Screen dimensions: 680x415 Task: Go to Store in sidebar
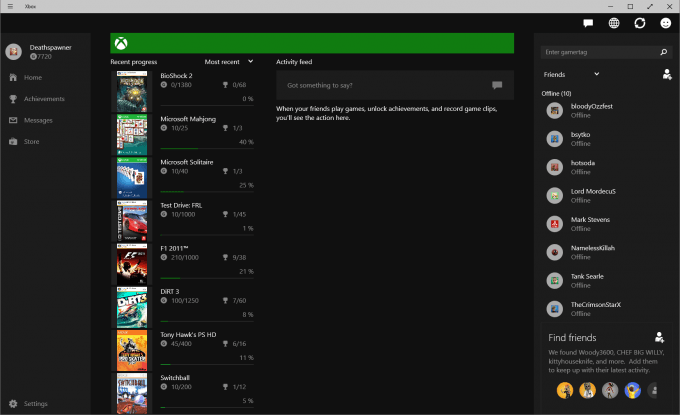[x=31, y=141]
